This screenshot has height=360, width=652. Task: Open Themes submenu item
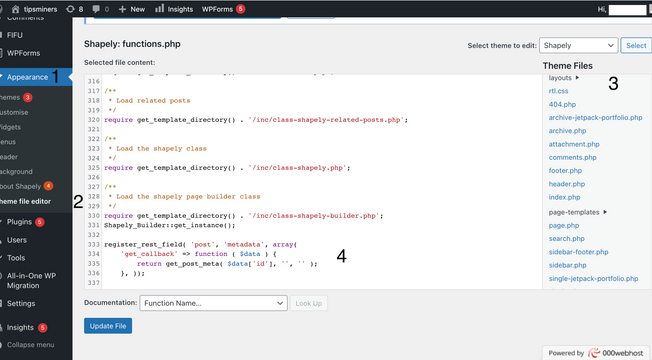coord(10,97)
